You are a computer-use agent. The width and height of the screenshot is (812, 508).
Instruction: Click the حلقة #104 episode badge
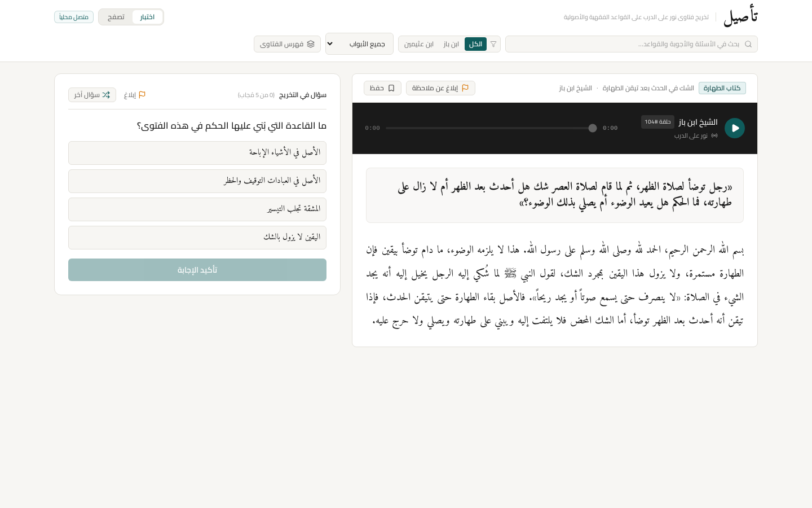point(657,122)
